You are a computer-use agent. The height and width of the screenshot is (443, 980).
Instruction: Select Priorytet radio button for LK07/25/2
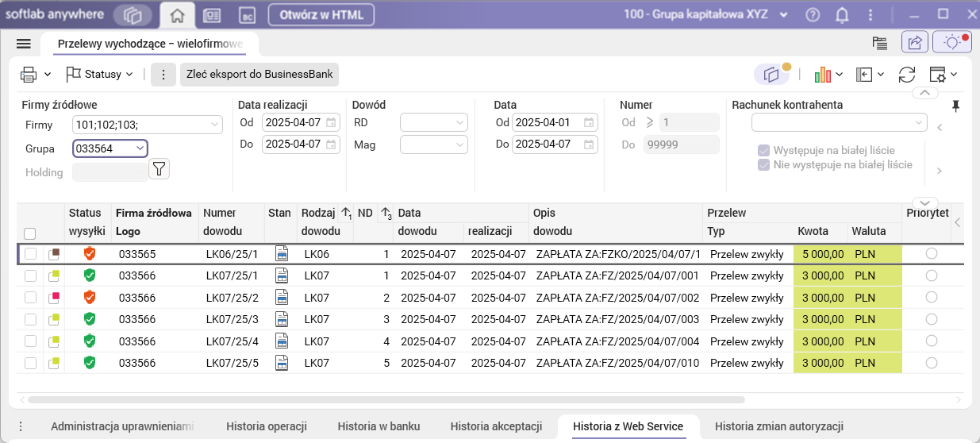coord(932,297)
